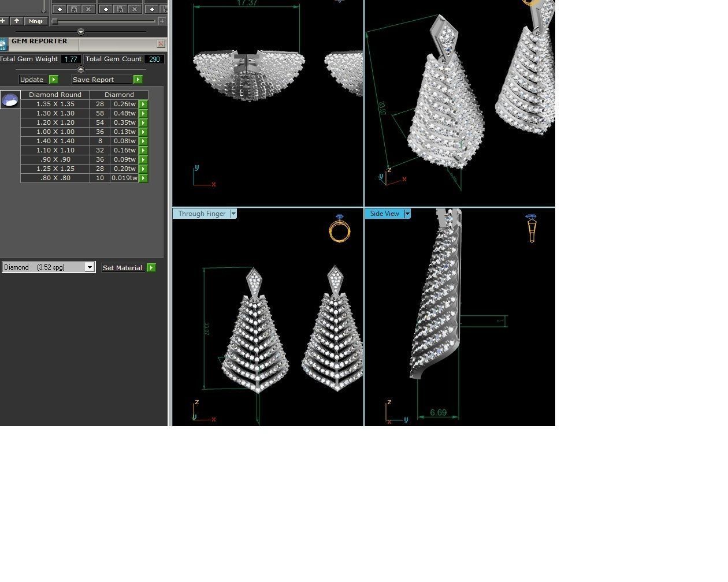Select the 1.40 X 1.40 size cell

click(55, 141)
